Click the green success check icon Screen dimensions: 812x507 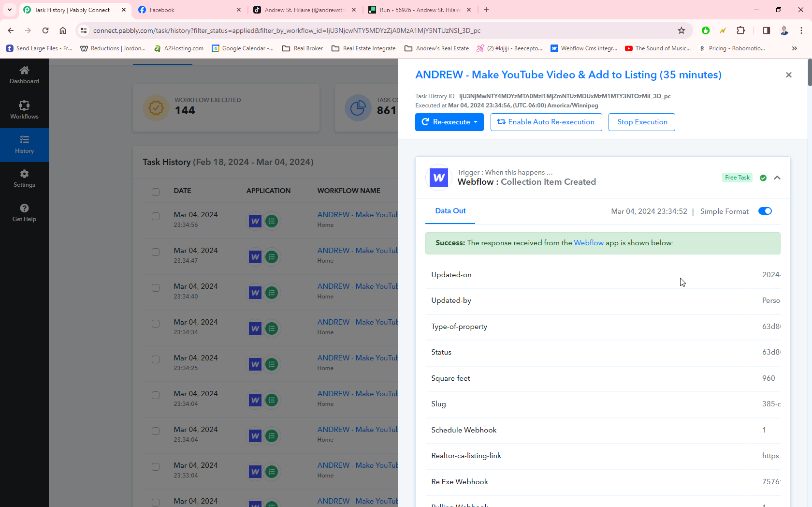[x=763, y=178]
